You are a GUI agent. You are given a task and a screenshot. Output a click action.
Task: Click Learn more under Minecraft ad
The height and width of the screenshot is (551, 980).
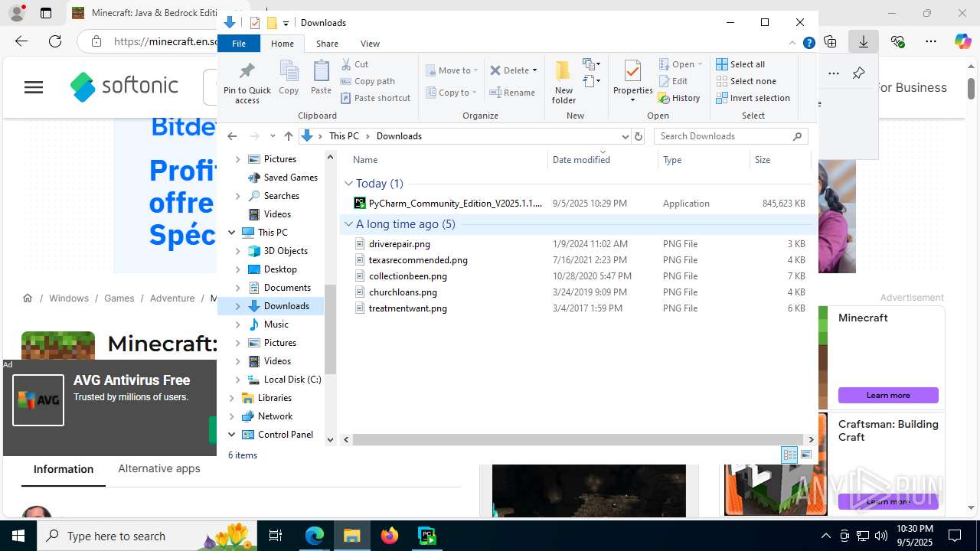pyautogui.click(x=888, y=396)
